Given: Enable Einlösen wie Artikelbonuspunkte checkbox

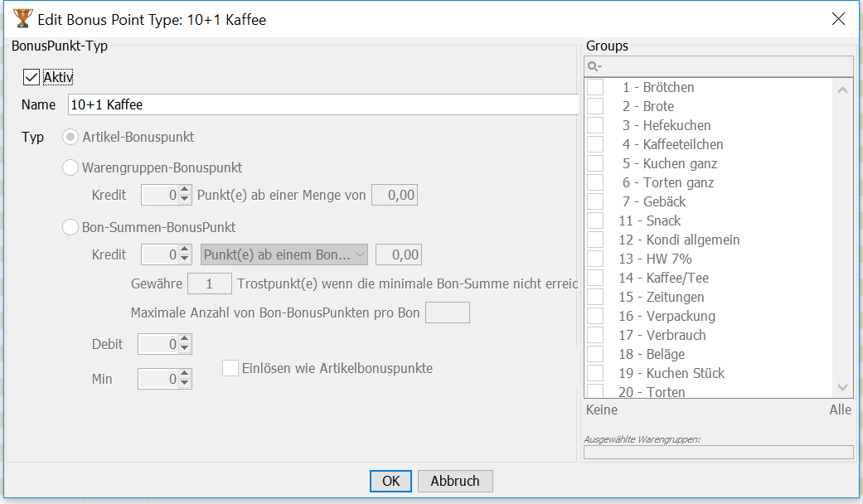Looking at the screenshot, I should pyautogui.click(x=230, y=368).
